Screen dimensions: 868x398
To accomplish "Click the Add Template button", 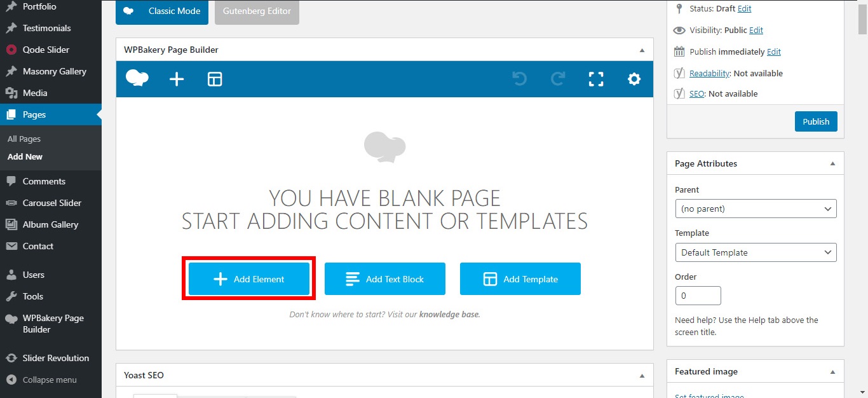I will [x=520, y=279].
